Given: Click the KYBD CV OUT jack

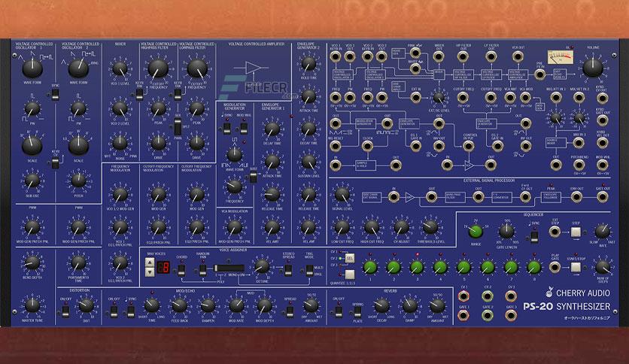Looking at the screenshot, I should pyautogui.click(x=602, y=99).
